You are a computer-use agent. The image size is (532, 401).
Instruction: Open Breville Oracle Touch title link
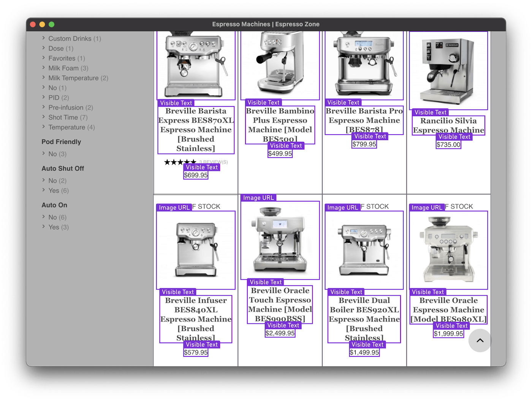point(280,304)
